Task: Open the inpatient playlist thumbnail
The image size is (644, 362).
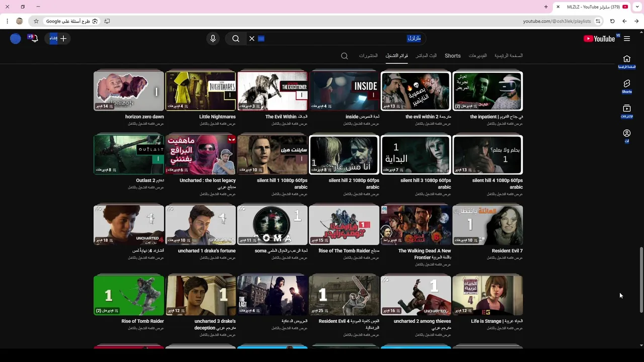Action: (x=488, y=90)
